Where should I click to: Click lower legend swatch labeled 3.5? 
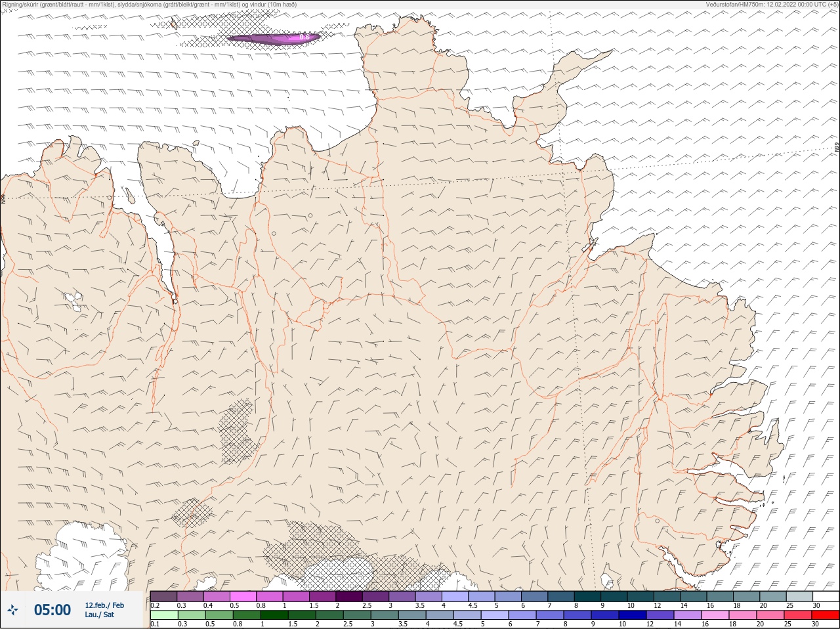[x=412, y=615]
